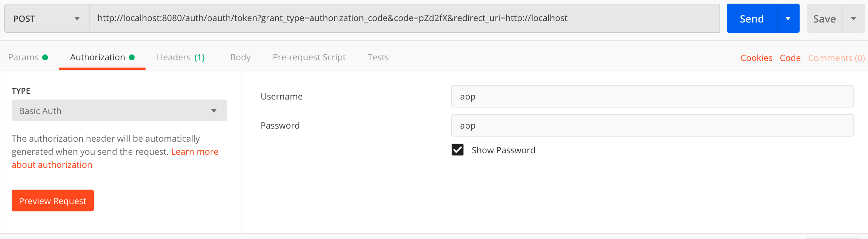Follow the Learn more about authorization link
Viewport: 868px width, 239px height.
pyautogui.click(x=194, y=152)
